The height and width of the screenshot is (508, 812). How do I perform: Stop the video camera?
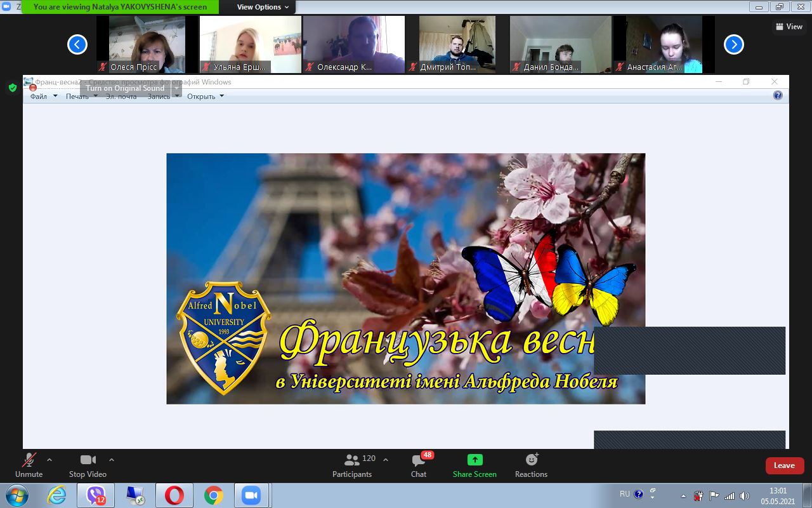point(88,465)
